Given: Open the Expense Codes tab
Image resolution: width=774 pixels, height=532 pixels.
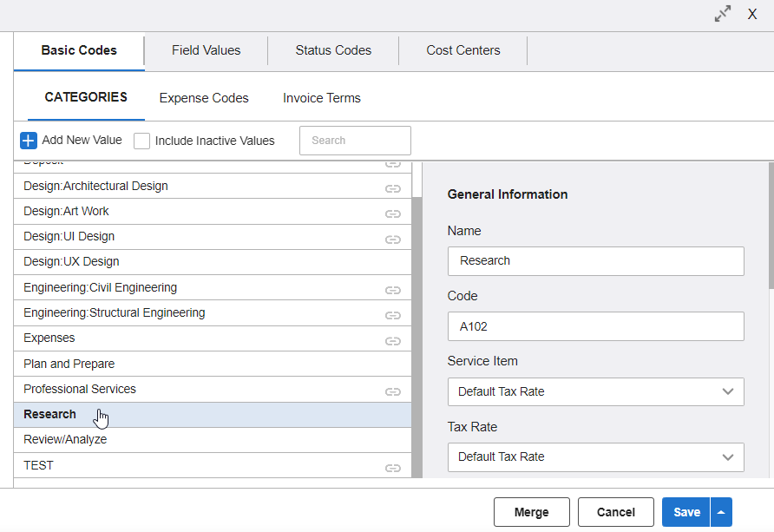Looking at the screenshot, I should 203,98.
